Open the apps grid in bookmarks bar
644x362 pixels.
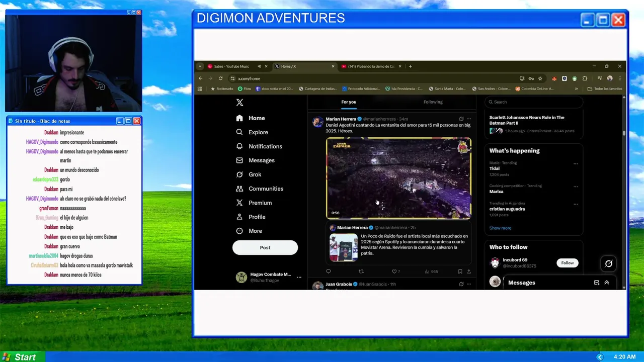pos(200,88)
